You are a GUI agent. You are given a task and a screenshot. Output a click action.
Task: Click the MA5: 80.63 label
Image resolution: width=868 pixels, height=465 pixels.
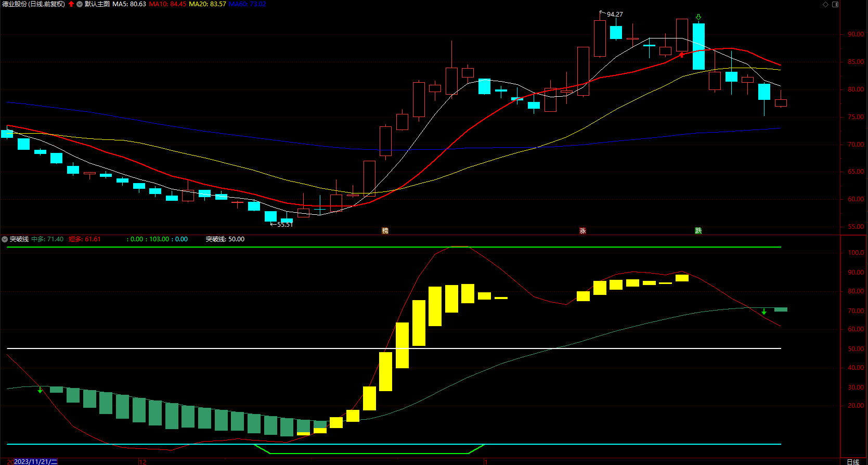pos(129,4)
